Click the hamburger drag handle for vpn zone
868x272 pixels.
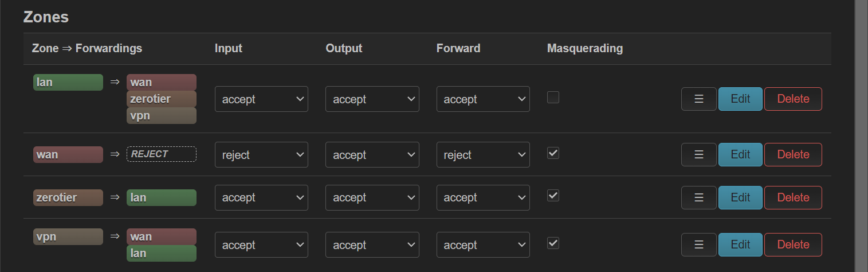point(698,244)
